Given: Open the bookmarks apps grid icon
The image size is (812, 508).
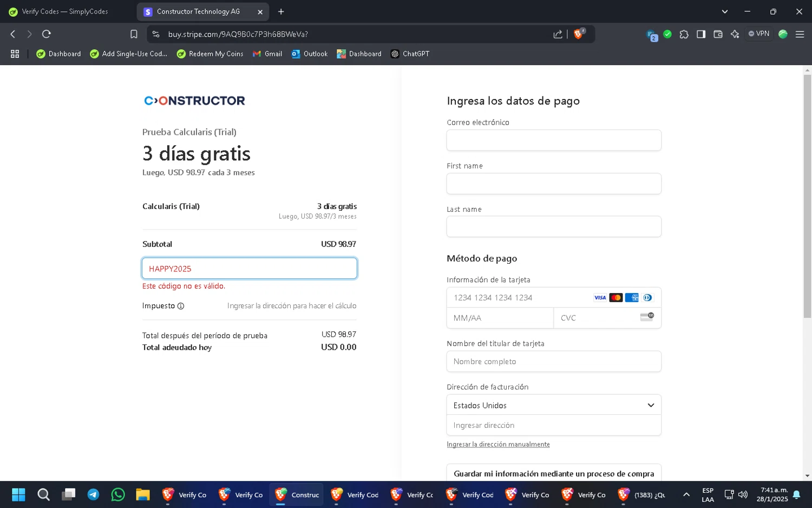Looking at the screenshot, I should coord(15,54).
